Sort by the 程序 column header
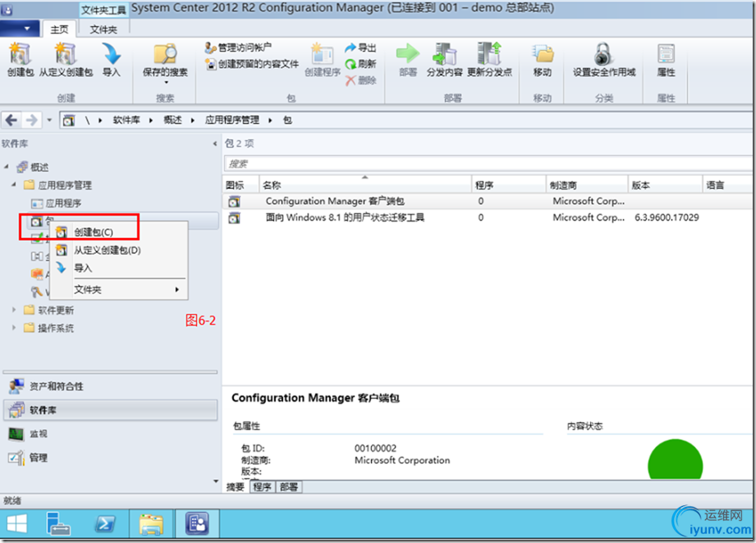The height and width of the screenshot is (543, 756). pyautogui.click(x=508, y=185)
